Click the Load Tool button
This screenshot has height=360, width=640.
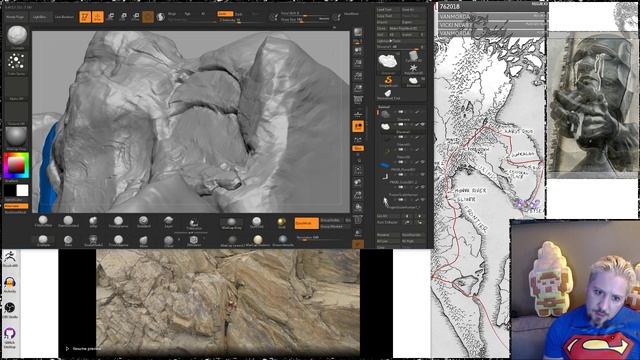click(x=388, y=9)
